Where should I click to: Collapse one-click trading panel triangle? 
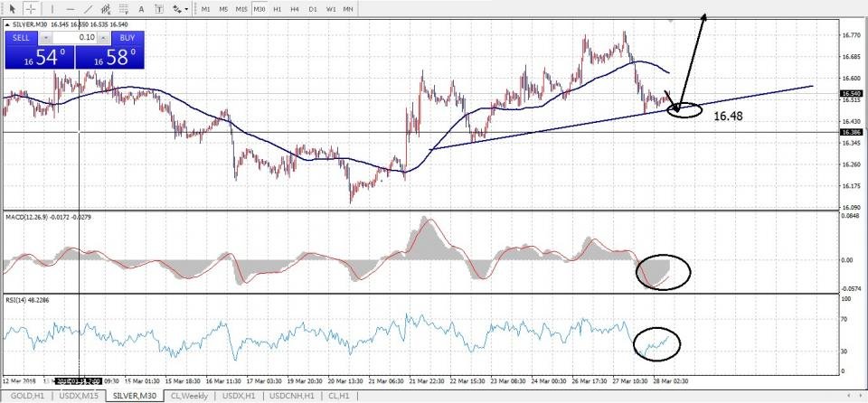[x=6, y=25]
